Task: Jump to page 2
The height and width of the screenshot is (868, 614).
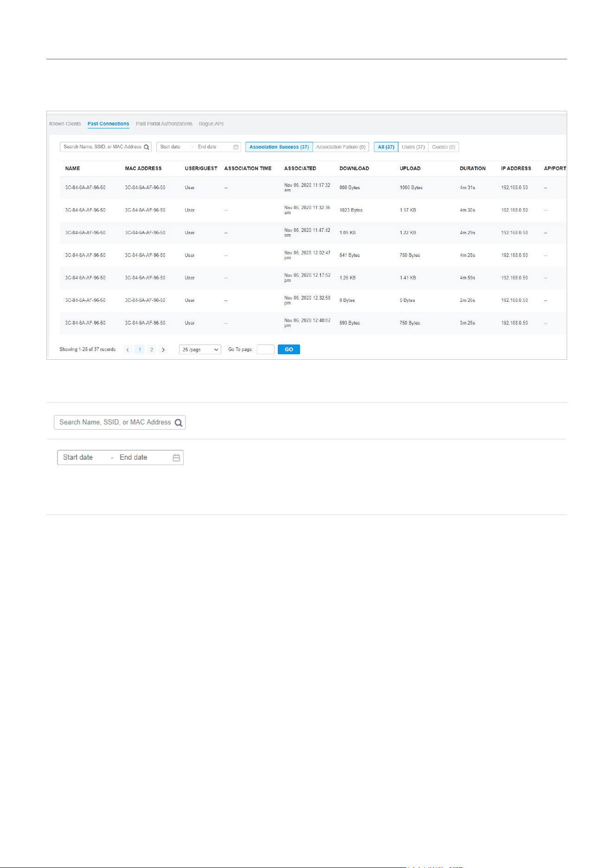Action: point(152,350)
